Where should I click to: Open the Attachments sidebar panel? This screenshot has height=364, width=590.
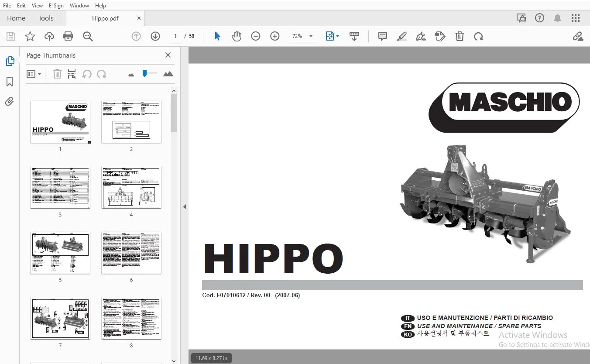pyautogui.click(x=10, y=102)
